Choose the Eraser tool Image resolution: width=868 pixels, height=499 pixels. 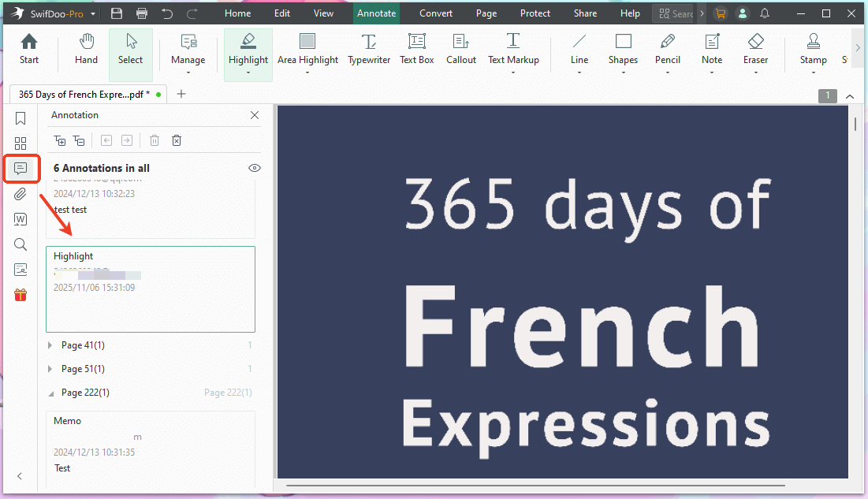coord(755,50)
